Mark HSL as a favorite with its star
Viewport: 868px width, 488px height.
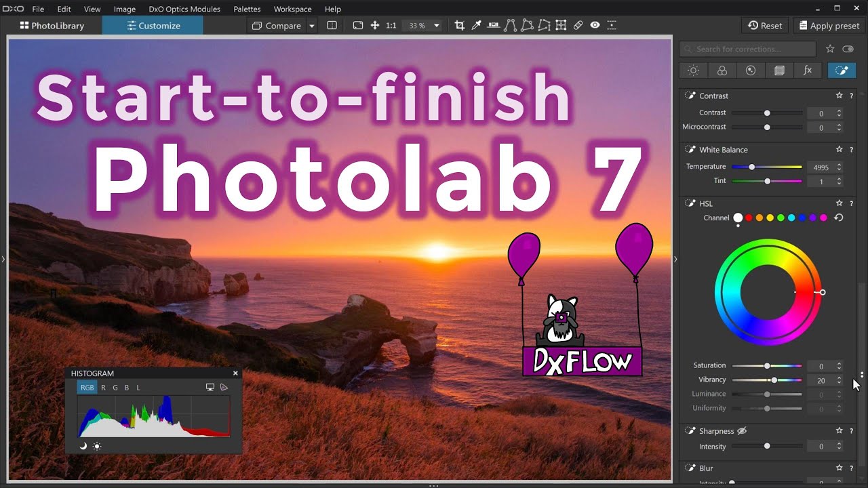tap(839, 203)
